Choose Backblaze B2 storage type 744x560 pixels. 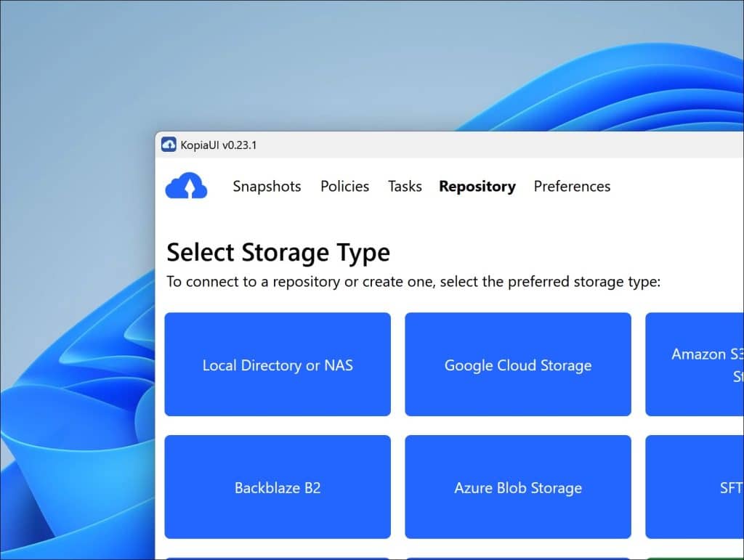point(278,487)
